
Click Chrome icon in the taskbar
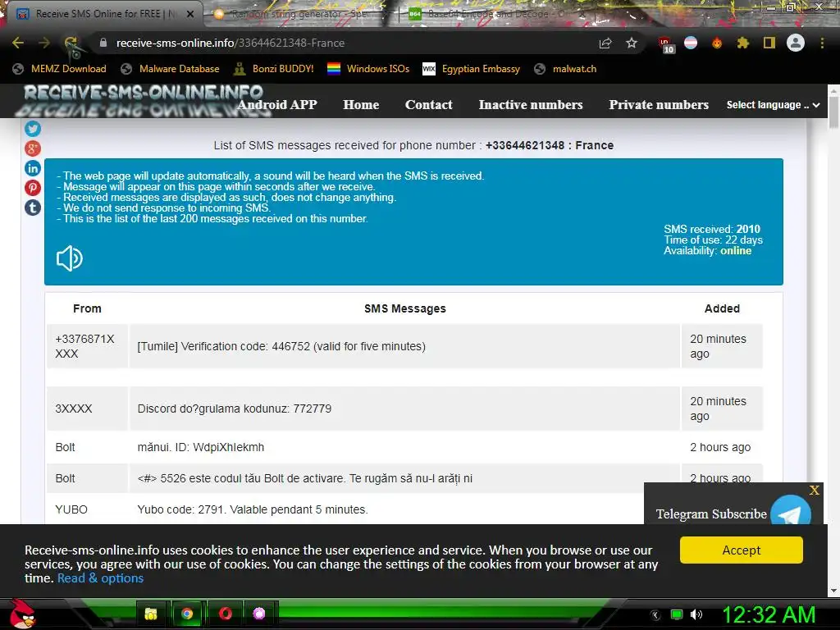click(187, 614)
